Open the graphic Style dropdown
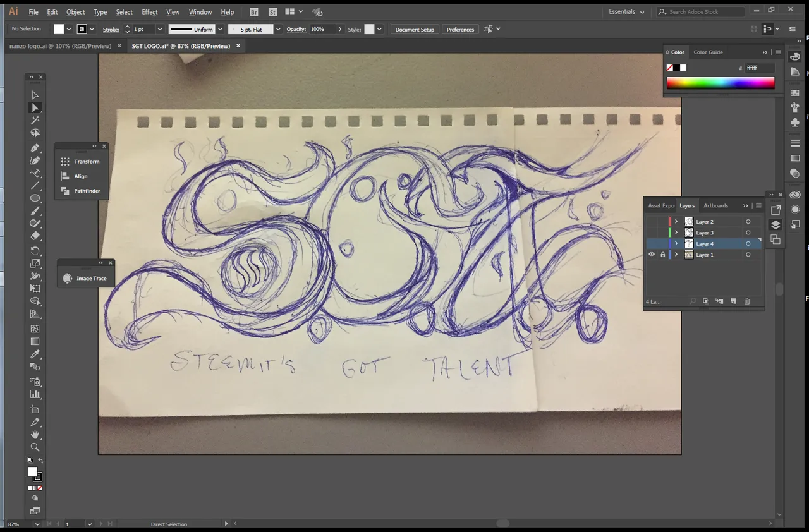 click(x=380, y=29)
